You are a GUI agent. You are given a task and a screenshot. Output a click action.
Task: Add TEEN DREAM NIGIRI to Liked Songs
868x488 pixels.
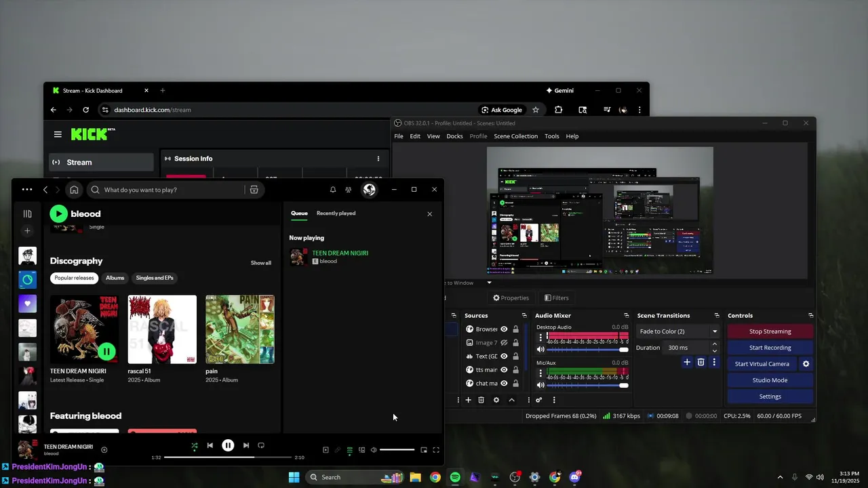pyautogui.click(x=104, y=449)
